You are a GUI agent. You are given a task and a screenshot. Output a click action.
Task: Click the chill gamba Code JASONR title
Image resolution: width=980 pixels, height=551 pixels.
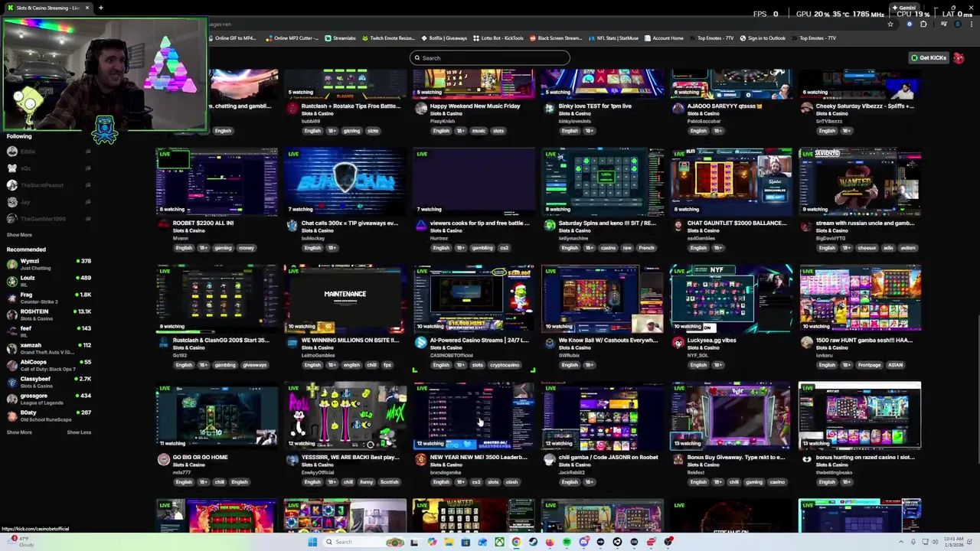[x=608, y=458]
